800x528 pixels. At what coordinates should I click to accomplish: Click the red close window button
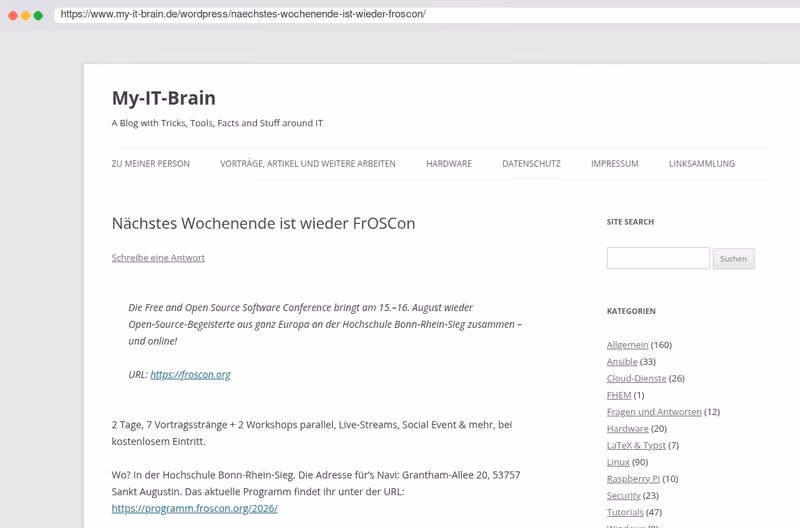pyautogui.click(x=13, y=15)
